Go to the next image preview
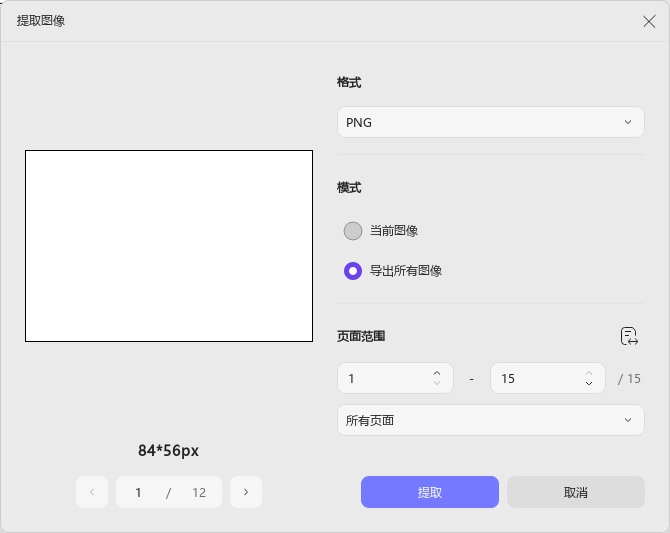670x533 pixels. (246, 492)
